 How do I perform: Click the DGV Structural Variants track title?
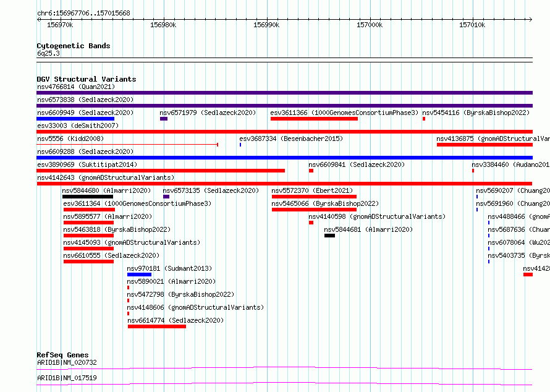tap(87, 79)
